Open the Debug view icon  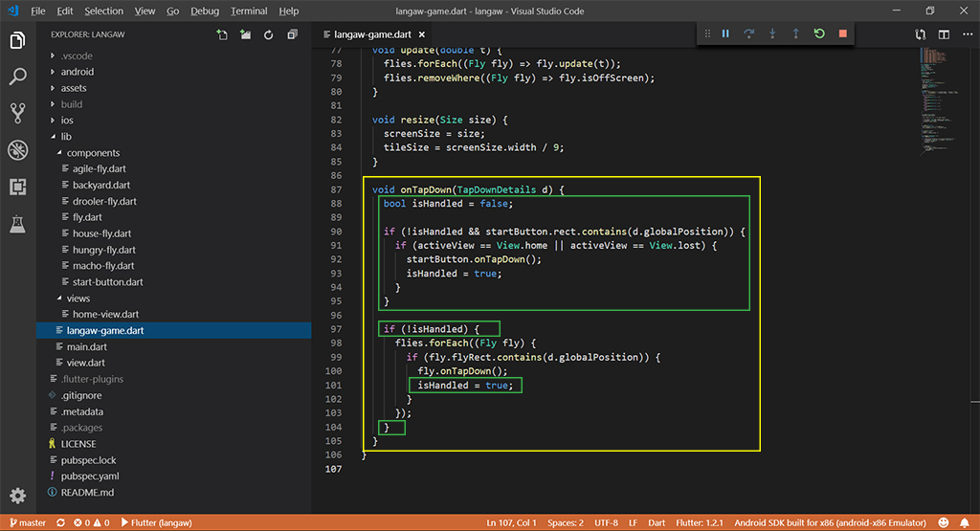click(x=17, y=150)
